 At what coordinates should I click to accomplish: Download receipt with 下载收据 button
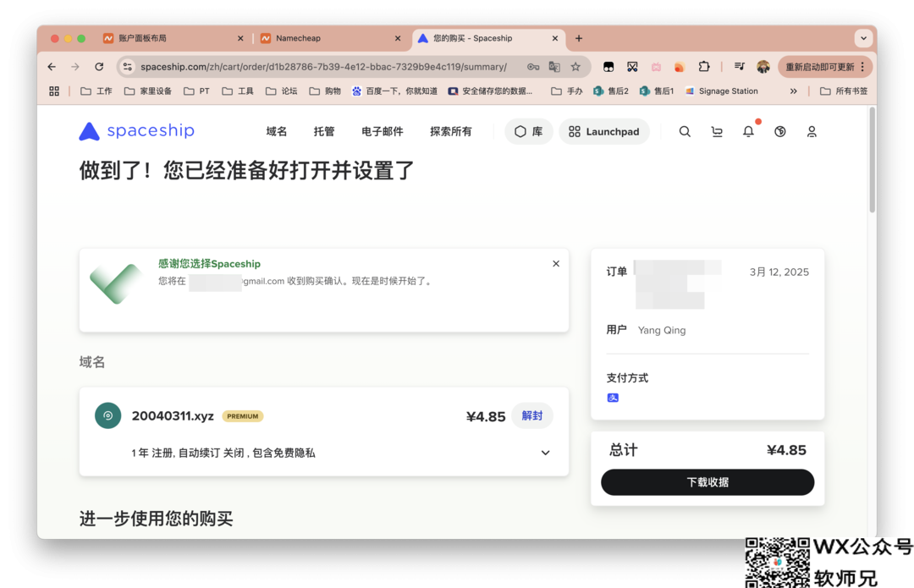pos(708,482)
